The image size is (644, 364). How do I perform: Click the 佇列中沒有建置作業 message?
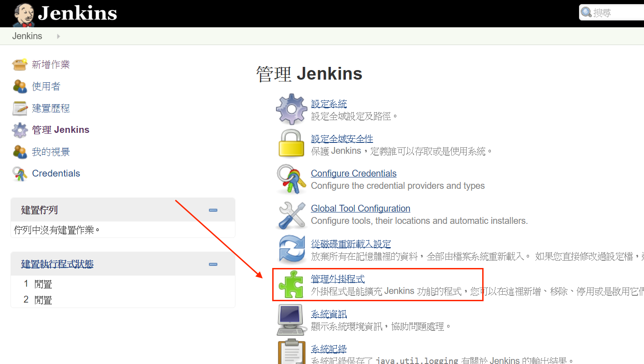57,230
